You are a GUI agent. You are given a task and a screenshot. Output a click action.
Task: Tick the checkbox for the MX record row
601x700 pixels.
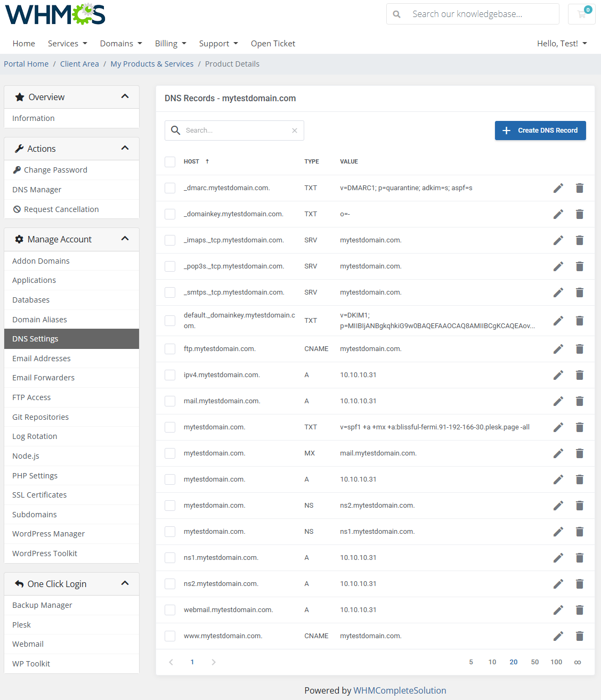click(x=170, y=453)
